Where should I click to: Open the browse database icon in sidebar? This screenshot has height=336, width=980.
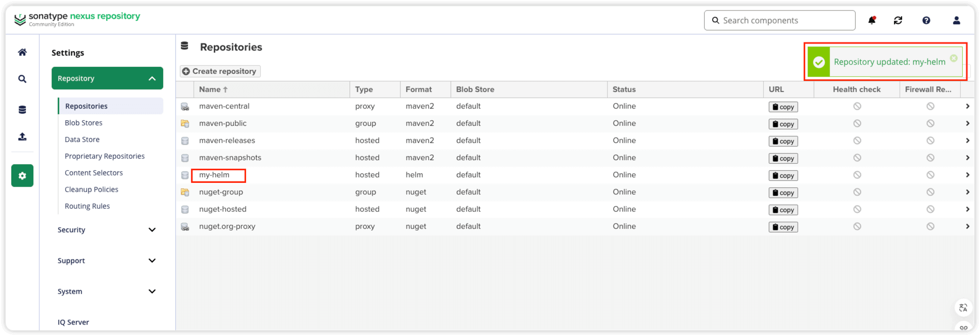[x=22, y=110]
